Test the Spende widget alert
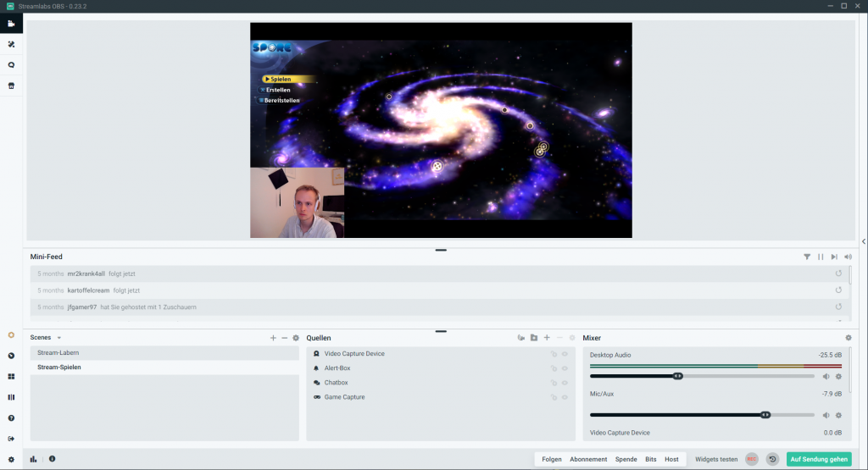This screenshot has width=868, height=470. tap(626, 459)
